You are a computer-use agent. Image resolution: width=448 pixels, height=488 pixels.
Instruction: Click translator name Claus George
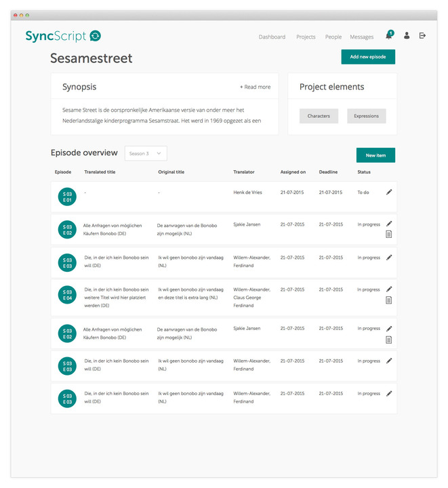coord(247,298)
